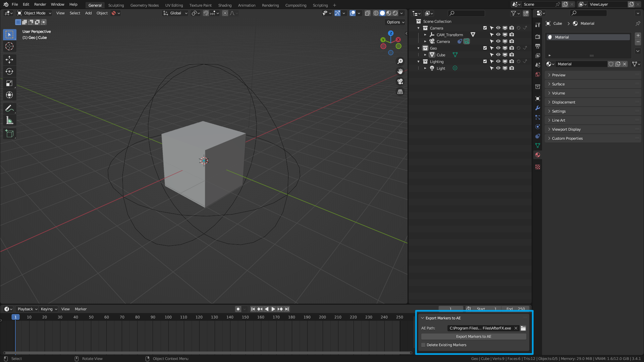Screen dimensions: 644x362
Task: Click the red material preview swatch in the header
Action: tap(114, 13)
